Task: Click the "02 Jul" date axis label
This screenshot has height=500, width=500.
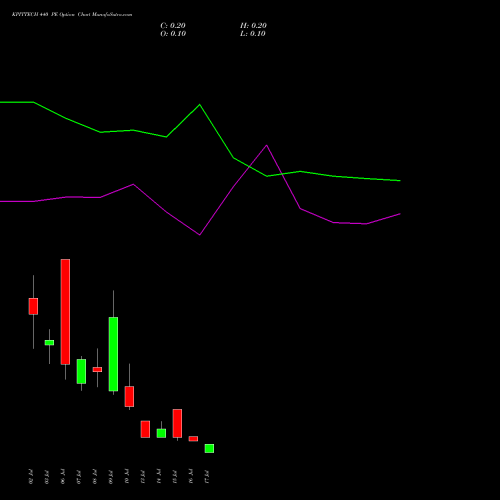Action: point(31,477)
